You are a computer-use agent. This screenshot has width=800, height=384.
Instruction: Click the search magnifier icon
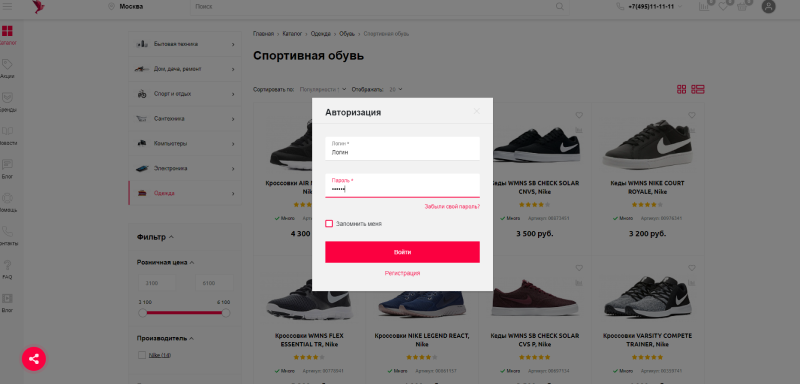tap(560, 7)
